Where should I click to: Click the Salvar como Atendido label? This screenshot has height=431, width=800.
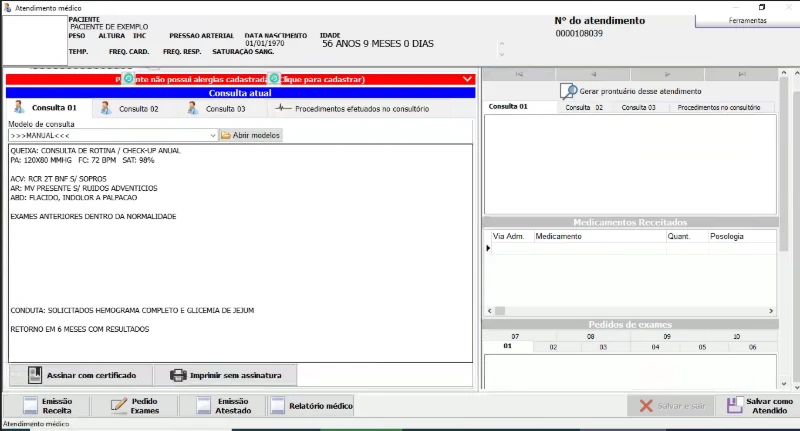[x=769, y=406]
